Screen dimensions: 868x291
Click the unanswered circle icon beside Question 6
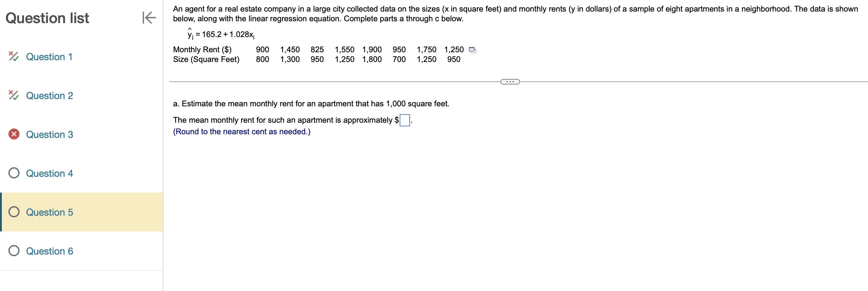[x=14, y=251]
